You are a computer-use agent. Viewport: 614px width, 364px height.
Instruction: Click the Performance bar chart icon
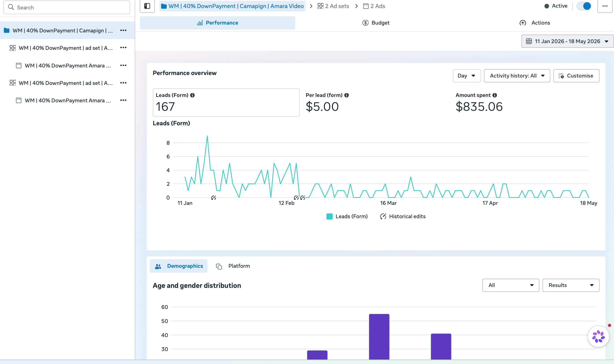[200, 23]
